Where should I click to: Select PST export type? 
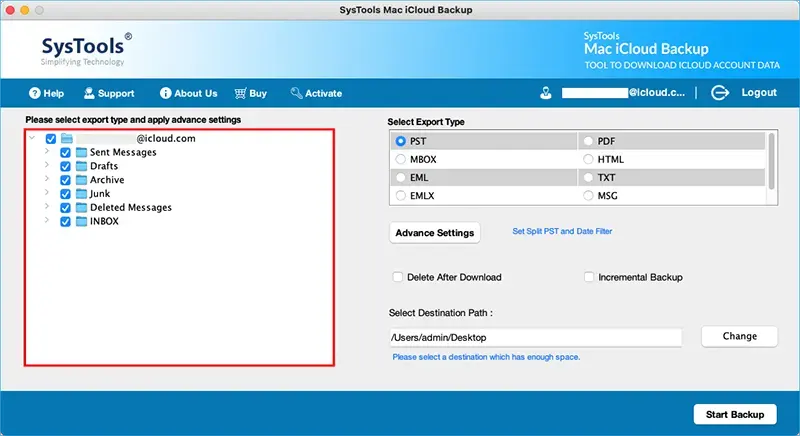coord(401,141)
